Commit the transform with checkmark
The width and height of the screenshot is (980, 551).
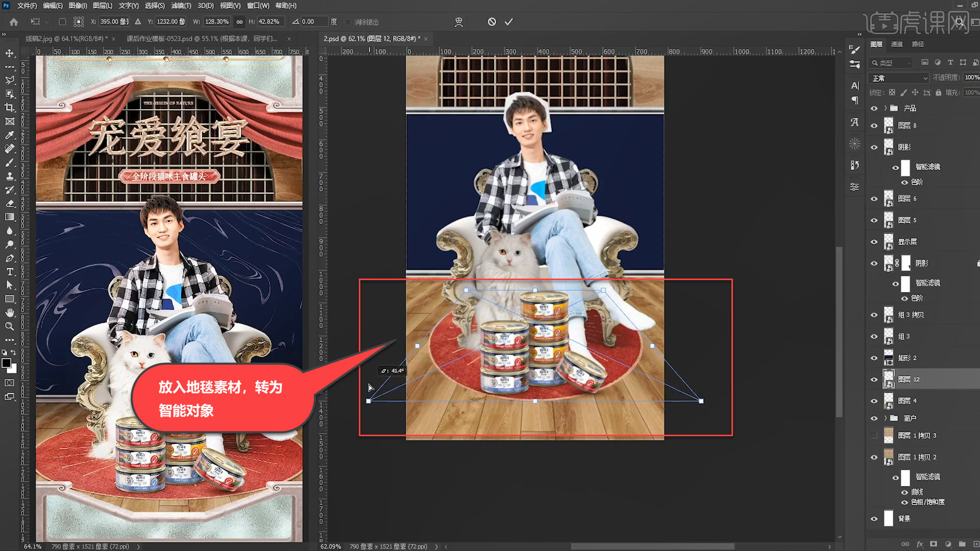click(508, 22)
